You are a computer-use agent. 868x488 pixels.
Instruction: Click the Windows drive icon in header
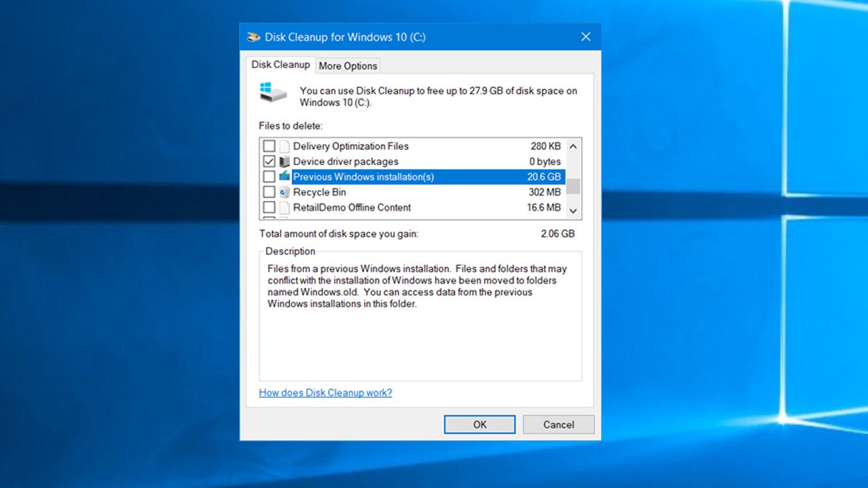point(273,92)
